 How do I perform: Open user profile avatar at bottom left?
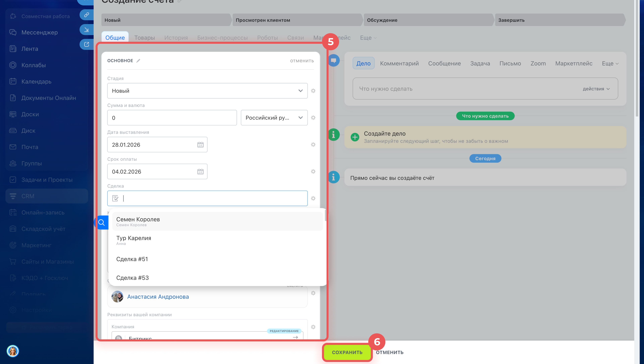pyautogui.click(x=13, y=351)
